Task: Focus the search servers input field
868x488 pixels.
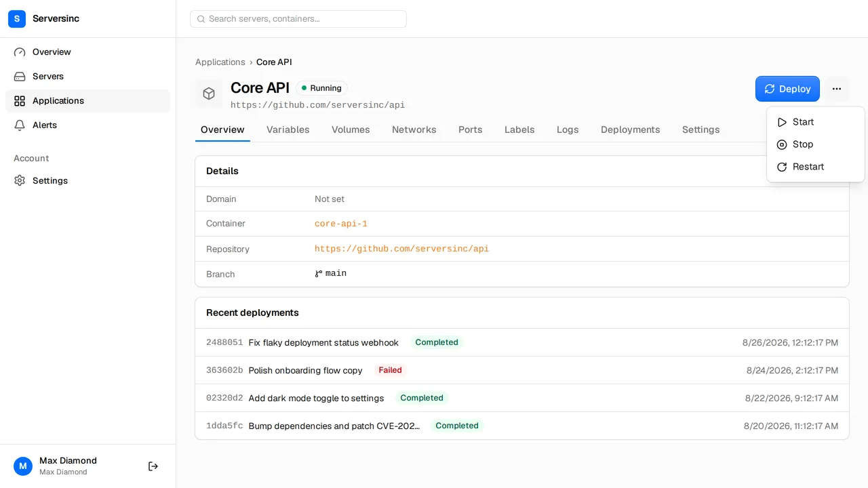Action: [298, 19]
